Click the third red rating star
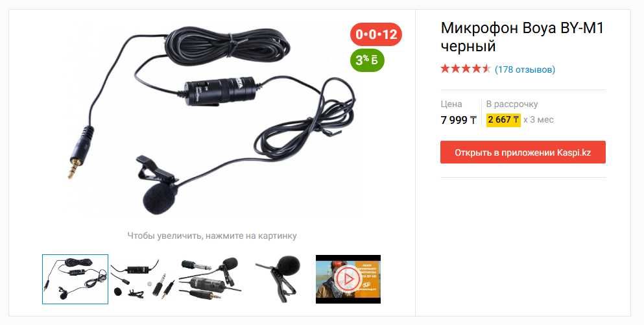The image size is (644, 325). click(x=466, y=69)
